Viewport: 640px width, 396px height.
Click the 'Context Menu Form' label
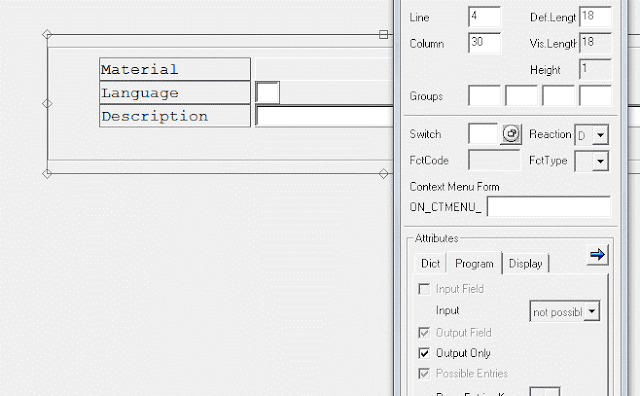454,187
